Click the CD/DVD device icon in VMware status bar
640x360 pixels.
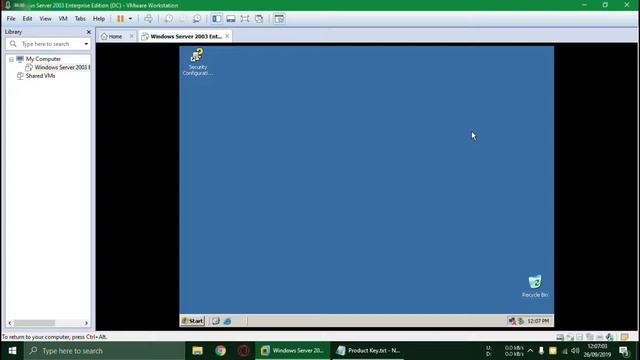pos(570,337)
